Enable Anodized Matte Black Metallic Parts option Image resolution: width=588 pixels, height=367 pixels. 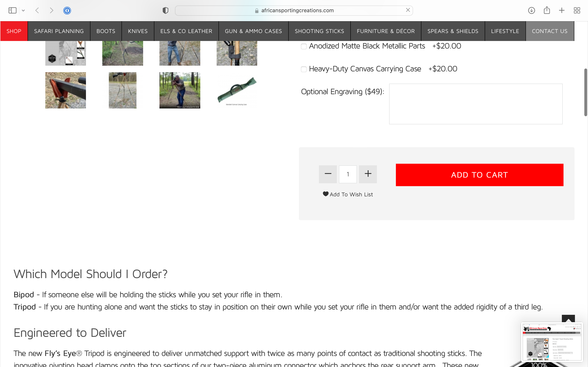(304, 46)
